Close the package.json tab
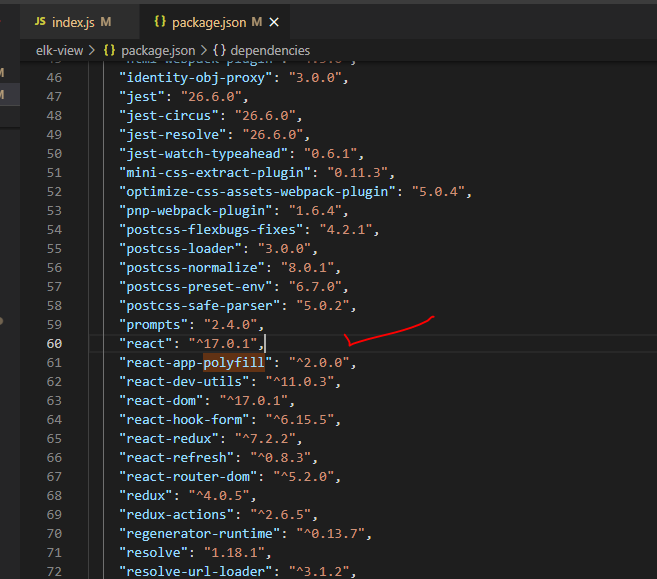The image size is (657, 579). (x=274, y=22)
